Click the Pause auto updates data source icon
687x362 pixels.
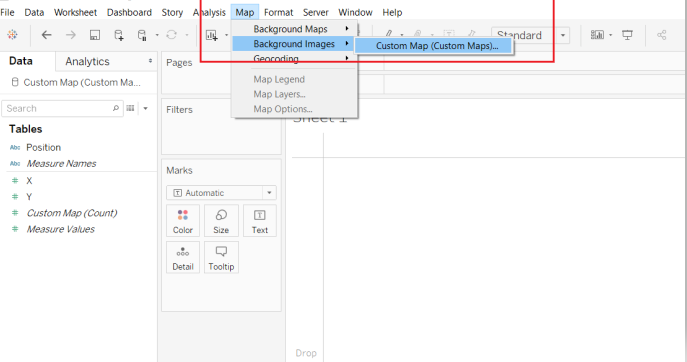click(142, 35)
